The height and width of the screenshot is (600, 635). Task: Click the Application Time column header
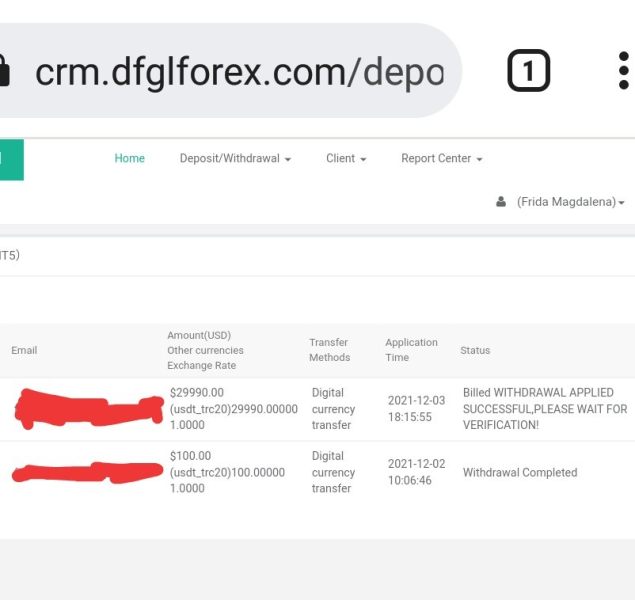point(411,350)
